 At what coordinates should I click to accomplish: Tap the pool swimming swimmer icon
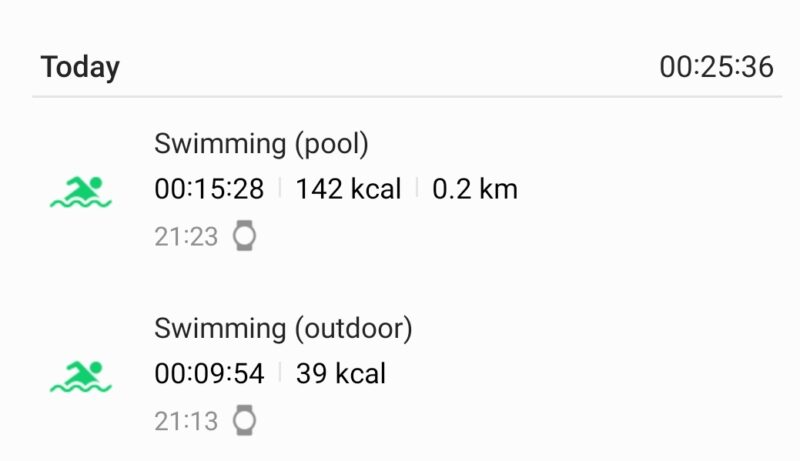(81, 191)
